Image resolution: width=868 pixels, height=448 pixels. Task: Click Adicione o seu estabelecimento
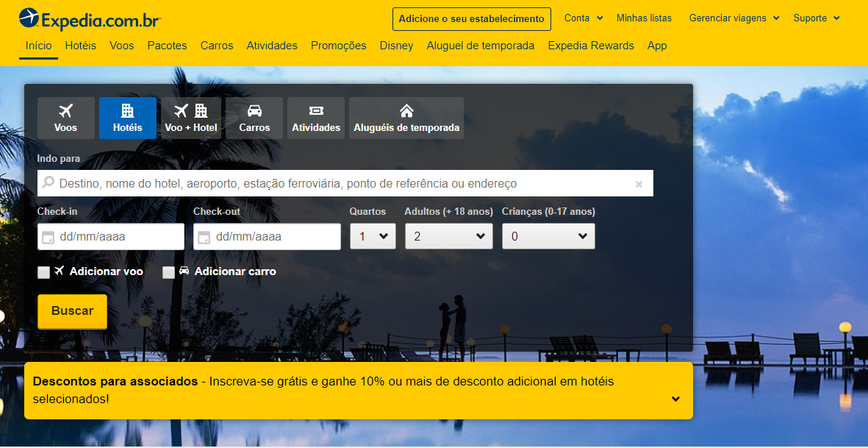click(471, 18)
